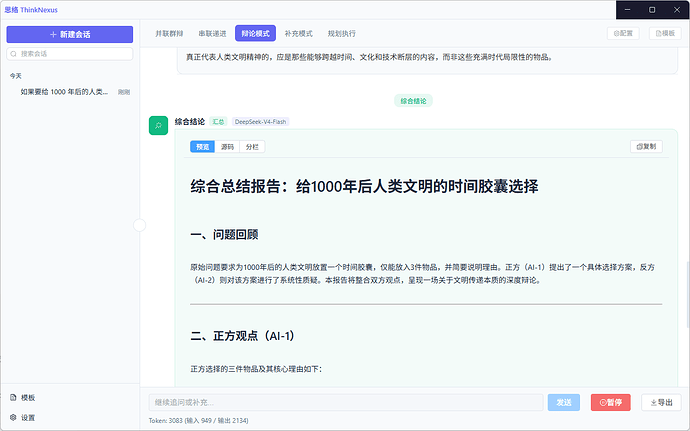Click the 继续追问或补充 input field
690x431 pixels.
[346, 402]
